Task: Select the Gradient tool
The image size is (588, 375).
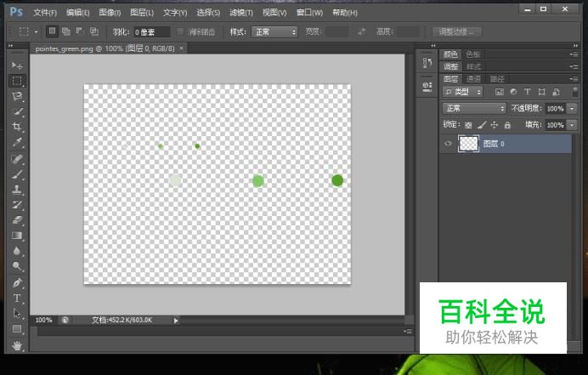Action: pyautogui.click(x=17, y=236)
